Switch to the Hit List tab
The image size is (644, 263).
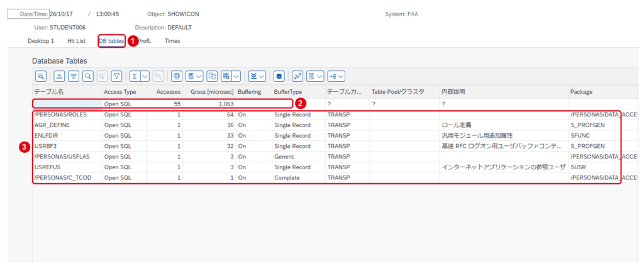point(76,41)
